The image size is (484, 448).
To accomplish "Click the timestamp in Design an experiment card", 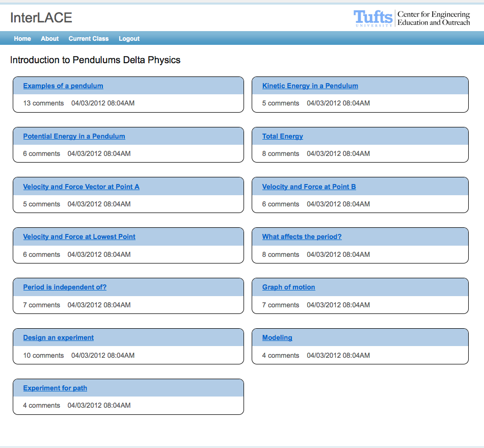I will (x=103, y=355).
